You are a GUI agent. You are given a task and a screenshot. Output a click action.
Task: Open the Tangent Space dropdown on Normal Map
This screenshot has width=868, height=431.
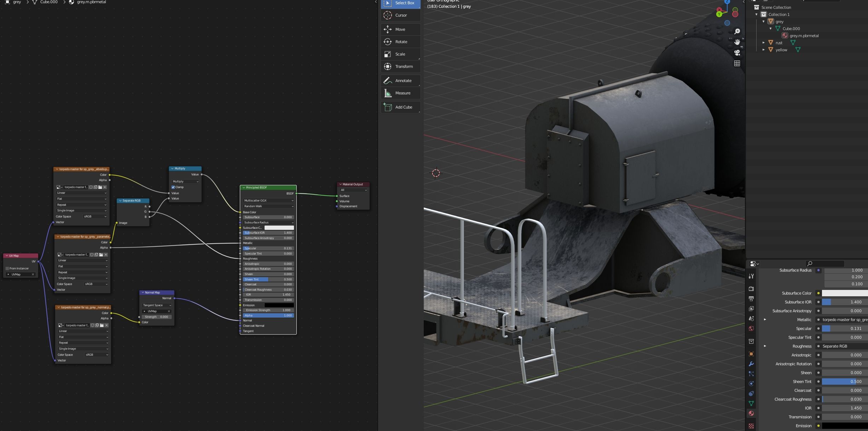tap(157, 305)
